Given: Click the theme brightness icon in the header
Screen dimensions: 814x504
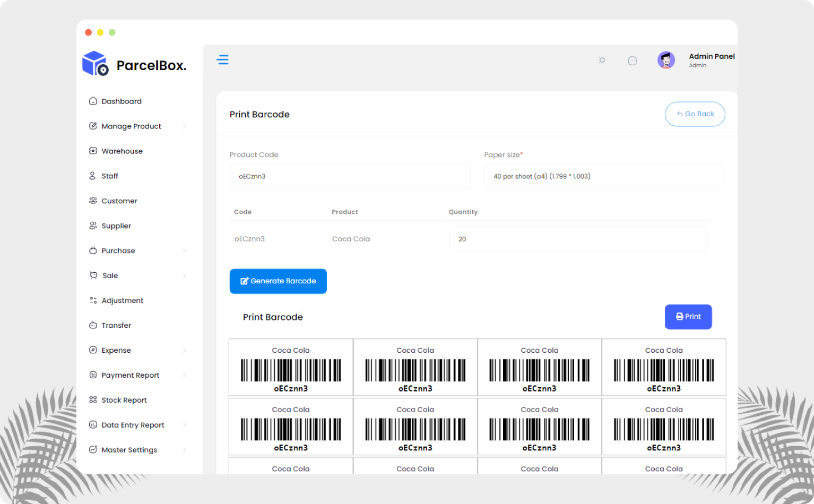Looking at the screenshot, I should coord(602,60).
